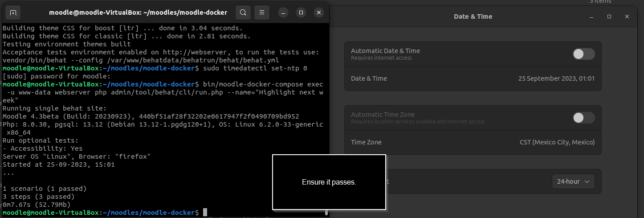Click the 'Acceptance tests environment enabled' line
This screenshot has width=644, height=218.
[161, 52]
